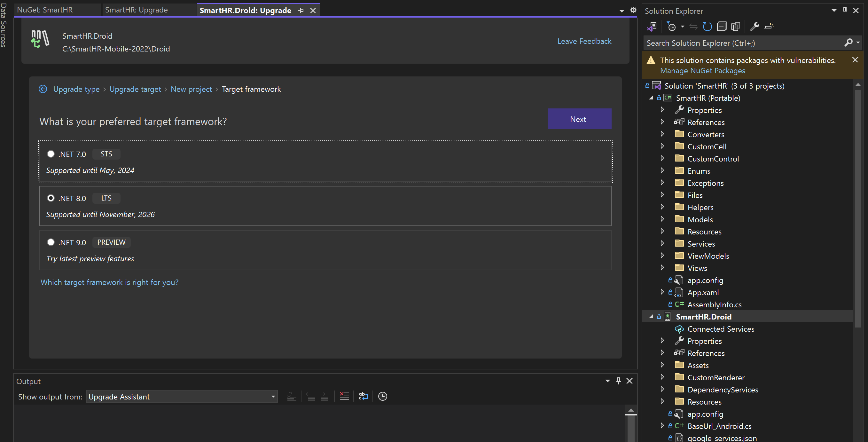Screen dimensions: 868x442
Task: Click Manage NuGet Packages link
Action: (x=702, y=70)
